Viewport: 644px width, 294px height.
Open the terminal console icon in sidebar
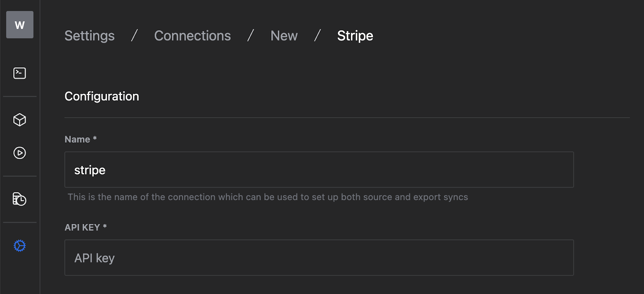pyautogui.click(x=20, y=73)
